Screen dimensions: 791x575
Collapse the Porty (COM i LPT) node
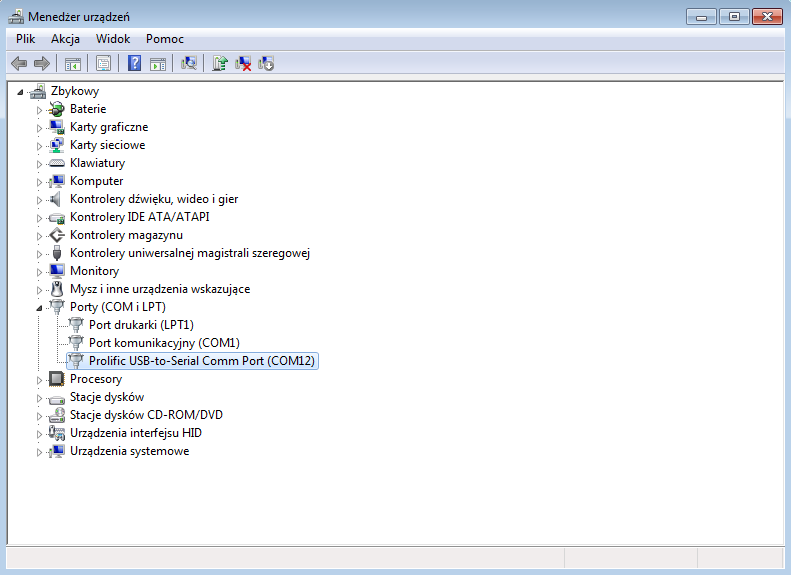pyautogui.click(x=40, y=308)
